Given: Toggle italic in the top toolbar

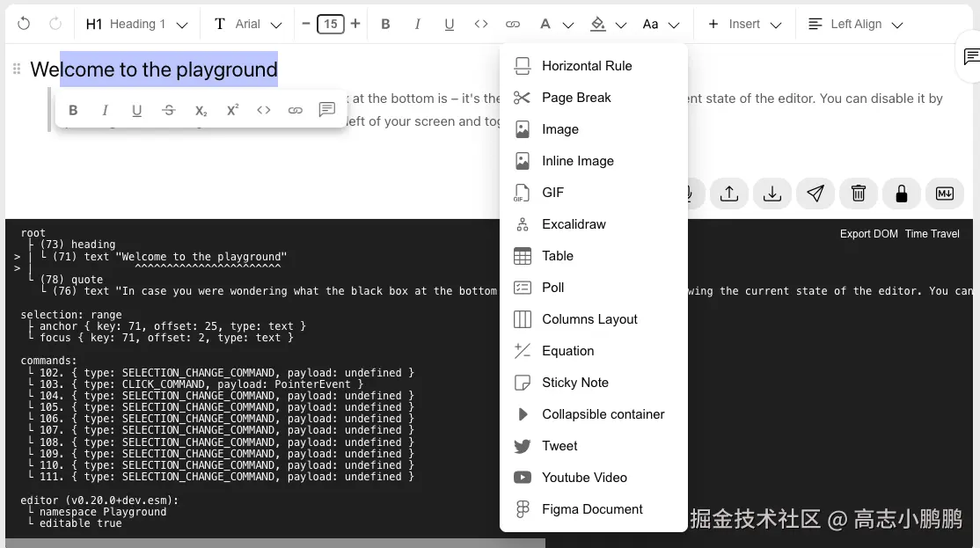Looking at the screenshot, I should point(417,24).
